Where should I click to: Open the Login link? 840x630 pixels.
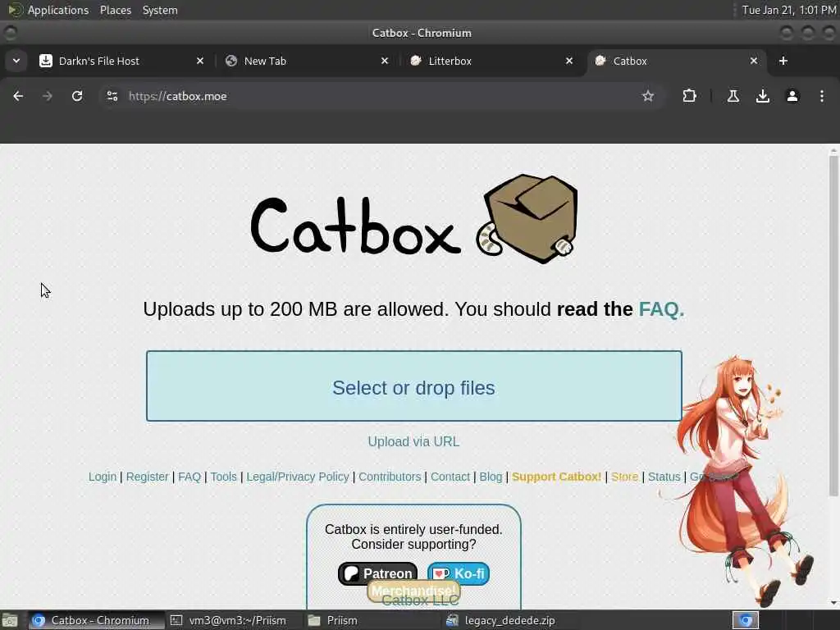(x=103, y=477)
